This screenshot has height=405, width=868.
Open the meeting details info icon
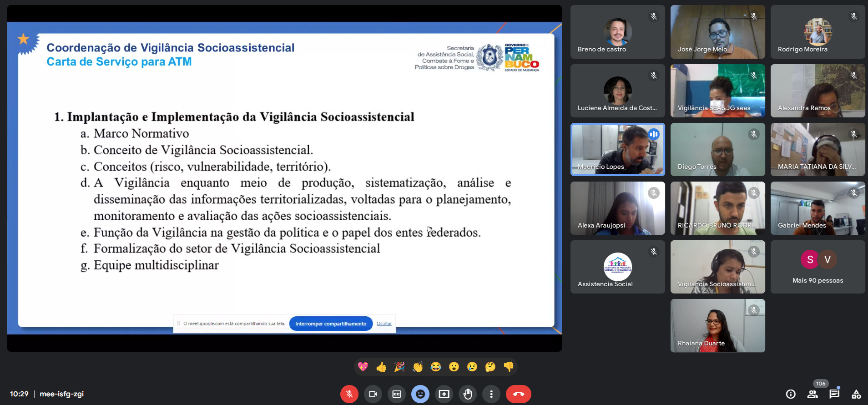click(791, 394)
